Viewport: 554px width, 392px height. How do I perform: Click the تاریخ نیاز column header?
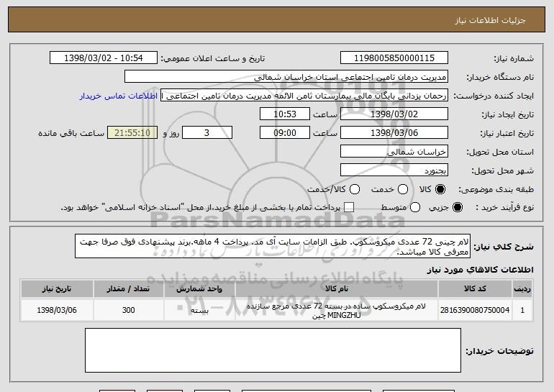(57, 289)
